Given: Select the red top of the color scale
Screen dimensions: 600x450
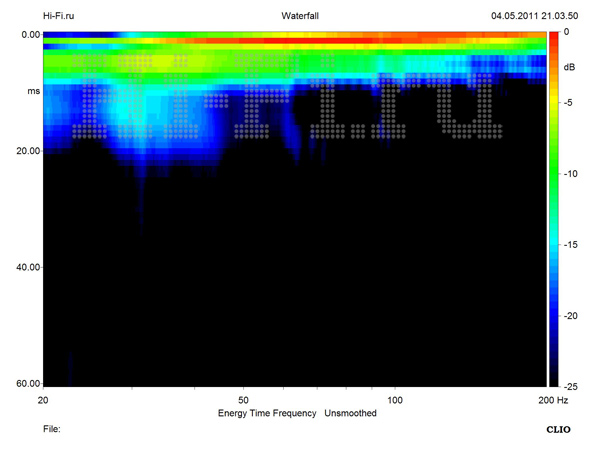Looking at the screenshot, I should [x=554, y=37].
